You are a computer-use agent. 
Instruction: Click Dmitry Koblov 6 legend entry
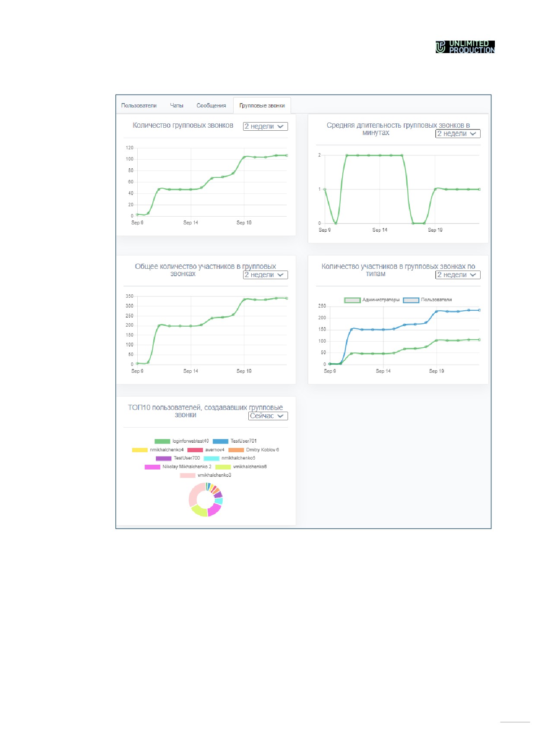pyautogui.click(x=253, y=450)
